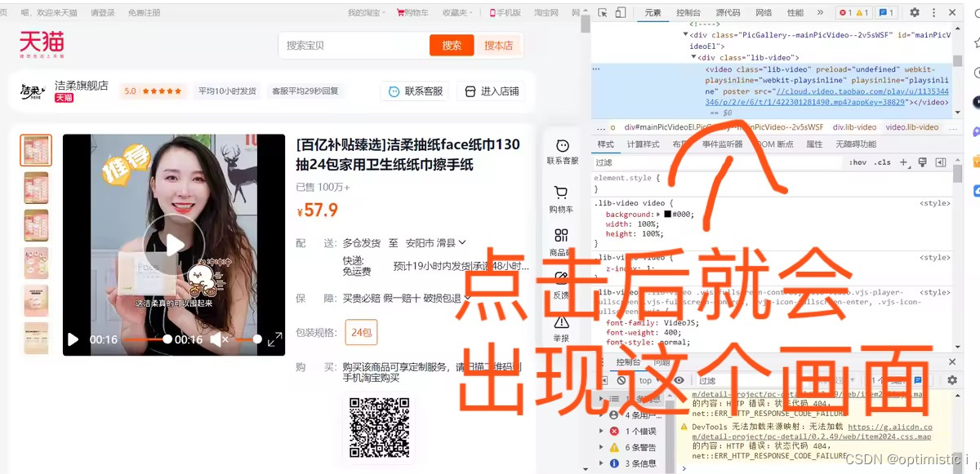Click the 搜索宝贝 search input
The width and height of the screenshot is (980, 474).
click(354, 46)
